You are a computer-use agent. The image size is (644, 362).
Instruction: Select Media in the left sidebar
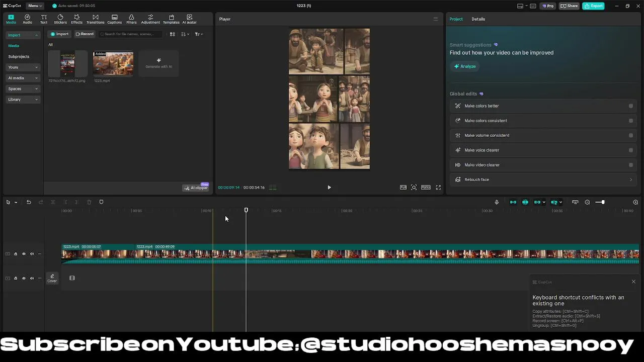coord(14,46)
